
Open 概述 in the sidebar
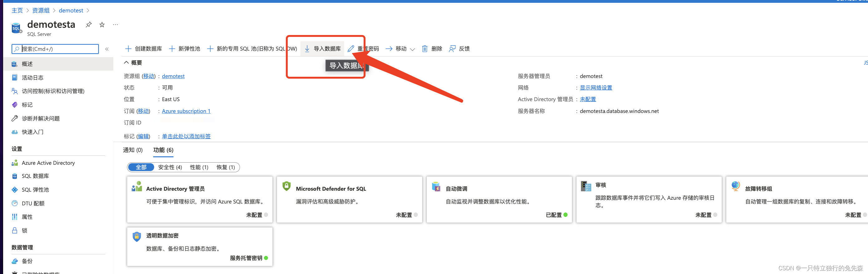(x=58, y=64)
